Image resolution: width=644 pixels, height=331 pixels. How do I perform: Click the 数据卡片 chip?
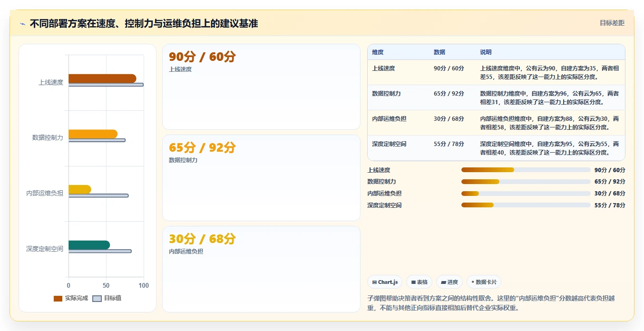[x=484, y=282]
